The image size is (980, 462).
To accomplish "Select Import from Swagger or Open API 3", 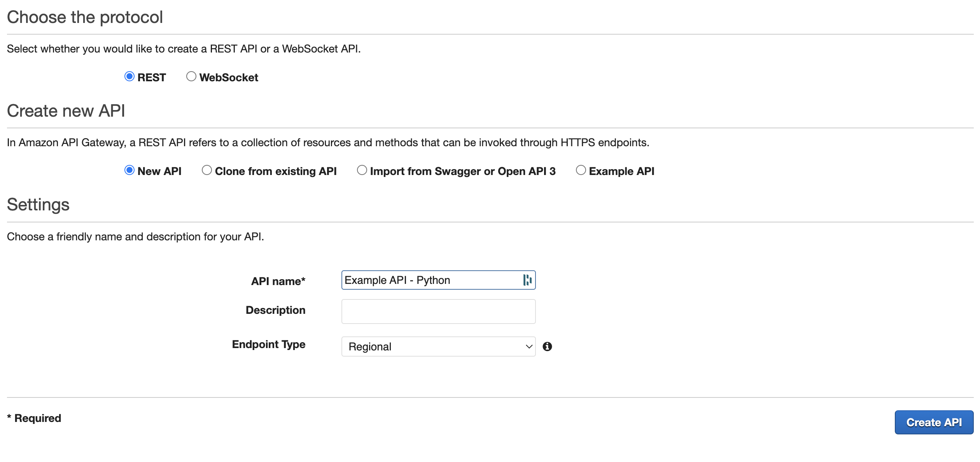I will click(x=362, y=170).
